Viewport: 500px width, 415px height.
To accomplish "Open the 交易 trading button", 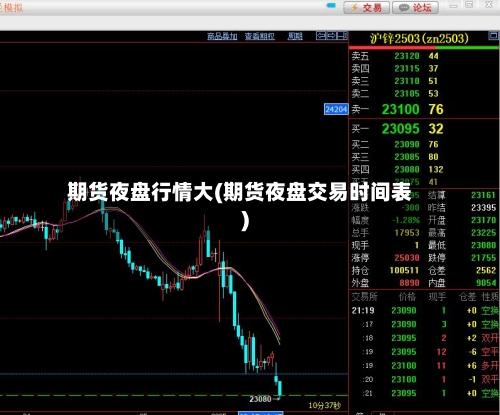I will pyautogui.click(x=366, y=7).
